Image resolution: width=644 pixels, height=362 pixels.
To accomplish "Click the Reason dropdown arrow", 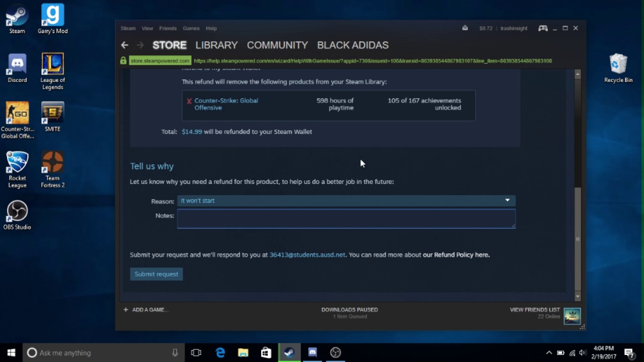I will click(x=507, y=201).
